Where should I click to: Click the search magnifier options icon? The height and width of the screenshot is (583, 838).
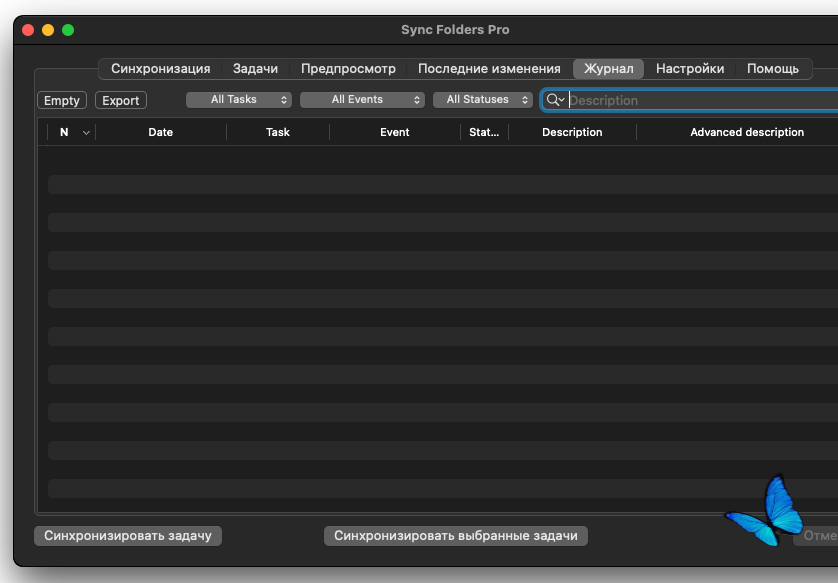coord(555,100)
